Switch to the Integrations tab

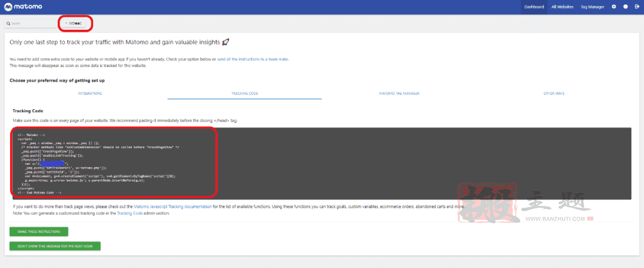(90, 93)
